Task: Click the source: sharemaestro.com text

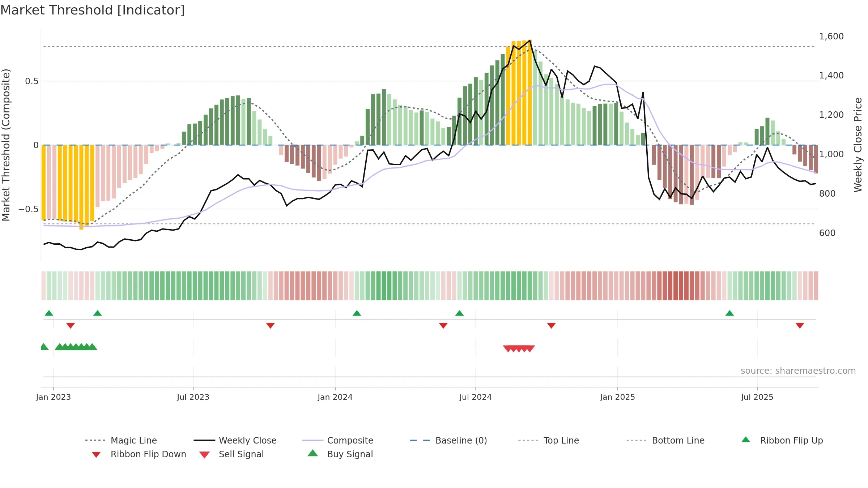Action: pyautogui.click(x=798, y=371)
